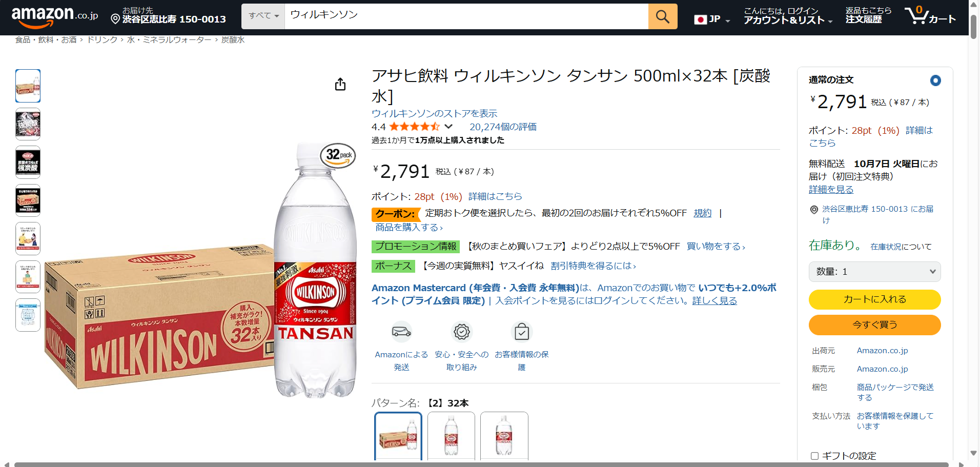The image size is (980, 467).
Task: Select the regular order radio button
Action: coord(935,80)
